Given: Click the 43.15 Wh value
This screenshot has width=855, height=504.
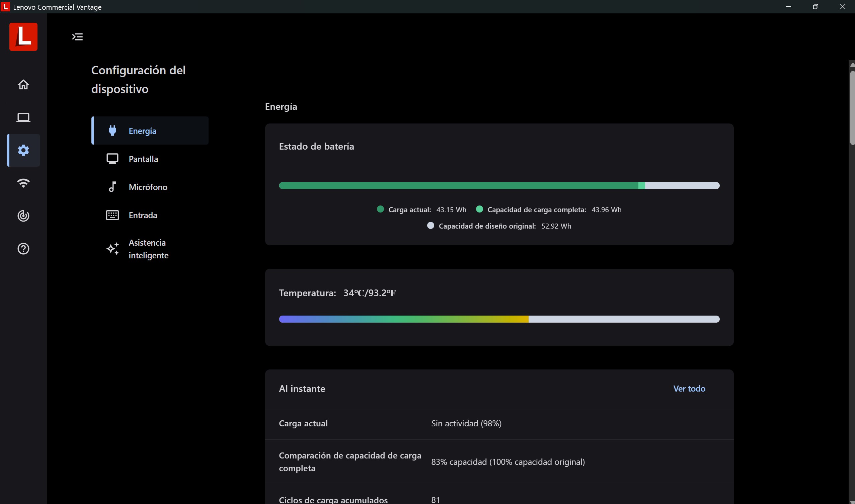Looking at the screenshot, I should coord(451,209).
